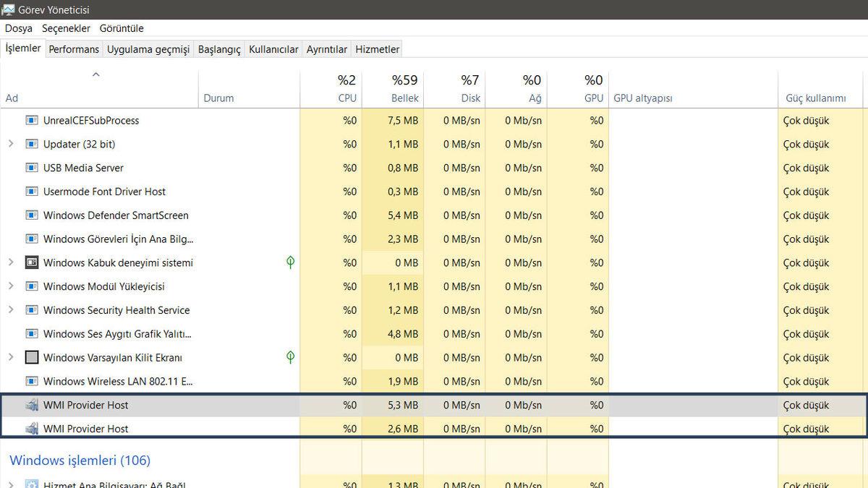Click the Windows Wireless LAN 802.11 icon

(x=32, y=381)
